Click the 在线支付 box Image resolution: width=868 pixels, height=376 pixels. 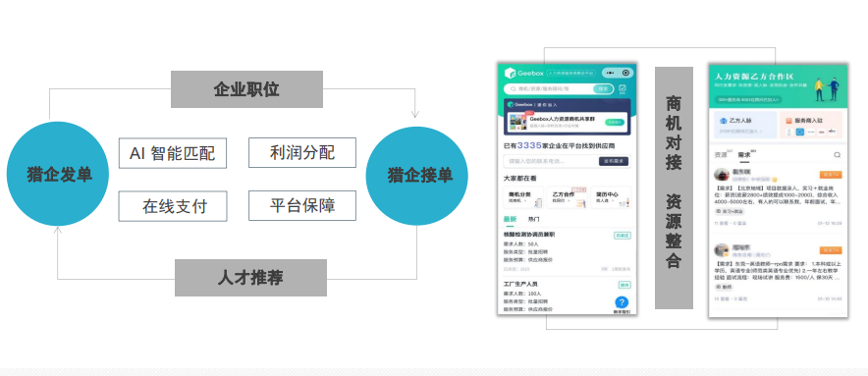coord(173,206)
